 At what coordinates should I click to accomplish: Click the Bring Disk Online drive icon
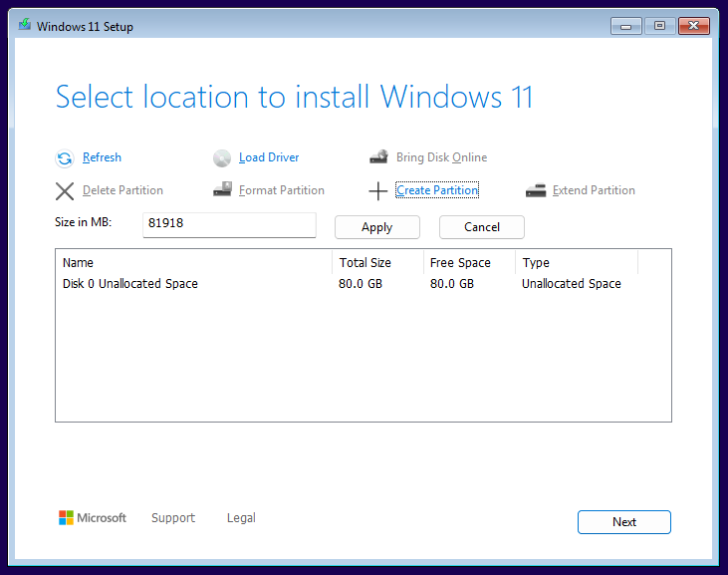coord(378,157)
